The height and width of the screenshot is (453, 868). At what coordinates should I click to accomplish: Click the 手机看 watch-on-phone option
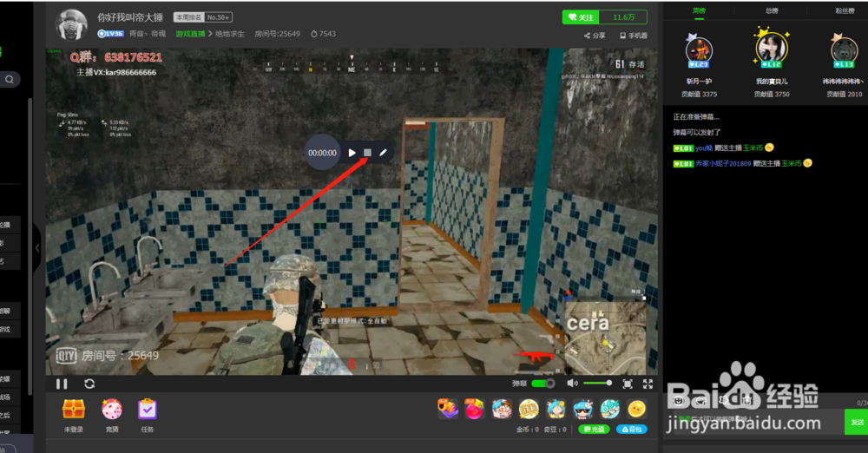634,36
